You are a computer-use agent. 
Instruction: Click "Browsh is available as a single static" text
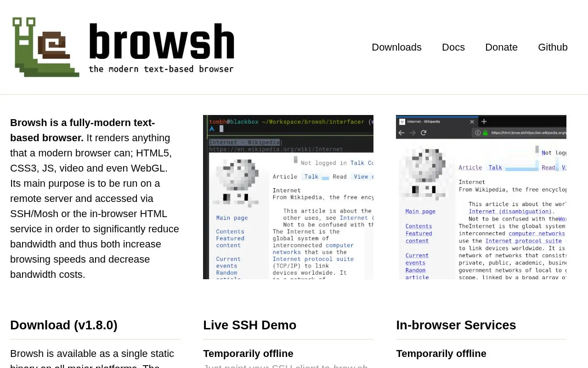(x=92, y=354)
